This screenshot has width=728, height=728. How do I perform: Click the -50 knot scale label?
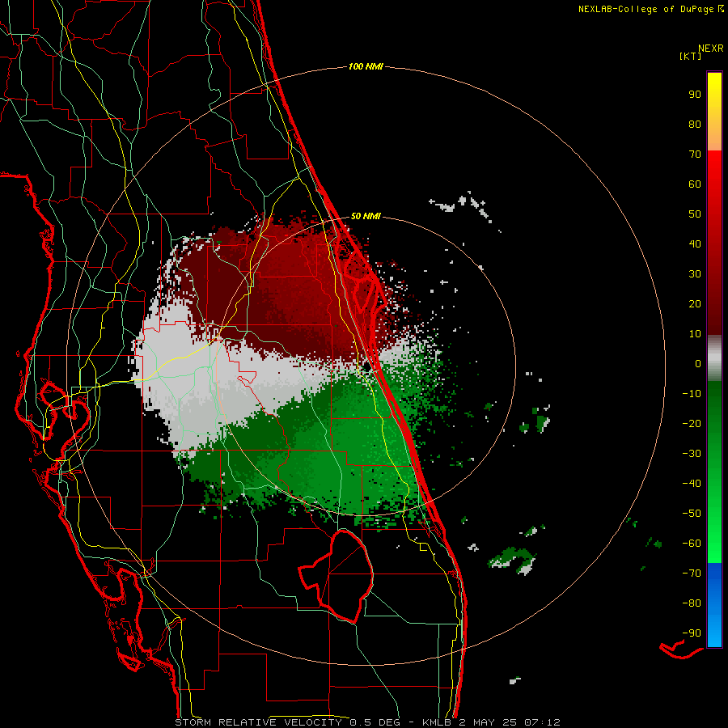pos(692,513)
